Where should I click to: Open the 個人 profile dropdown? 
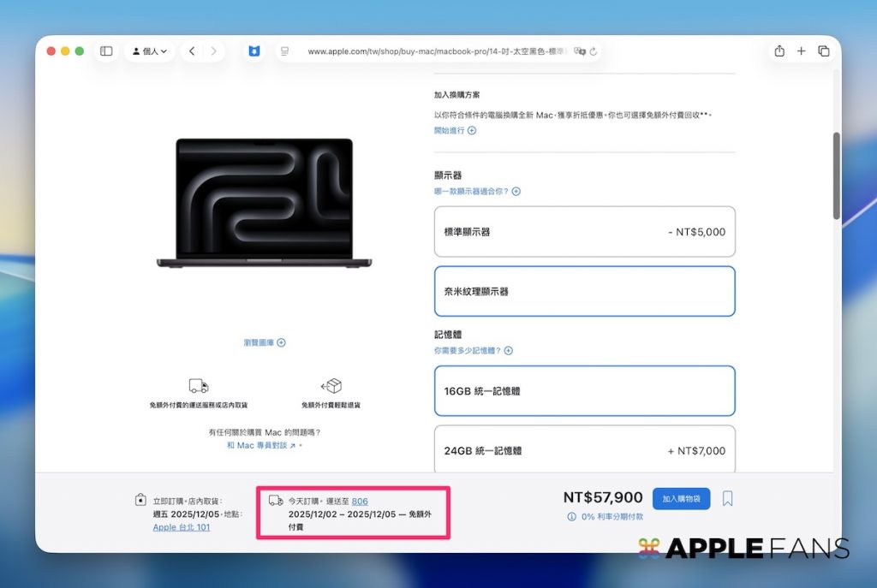click(150, 51)
